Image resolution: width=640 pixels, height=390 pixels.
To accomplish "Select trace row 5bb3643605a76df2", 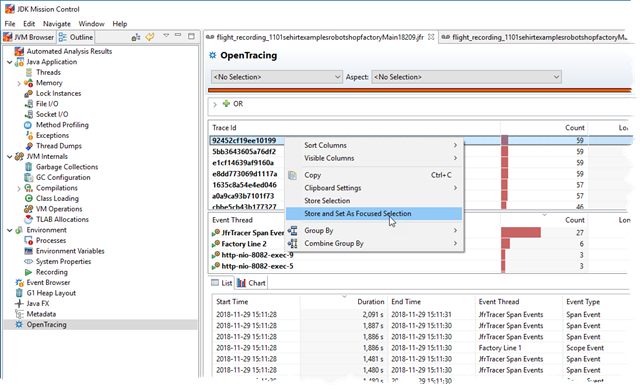I will pos(244,152).
